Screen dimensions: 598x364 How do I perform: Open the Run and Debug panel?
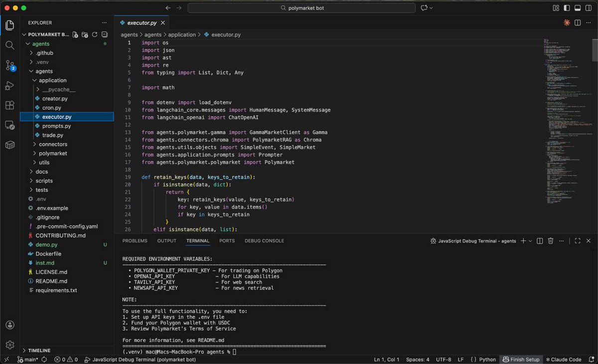click(x=10, y=86)
